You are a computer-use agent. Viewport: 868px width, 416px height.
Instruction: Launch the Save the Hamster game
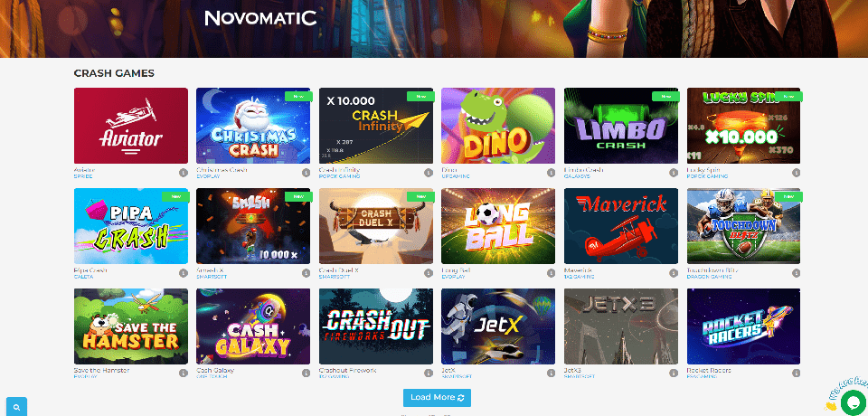[x=130, y=326]
